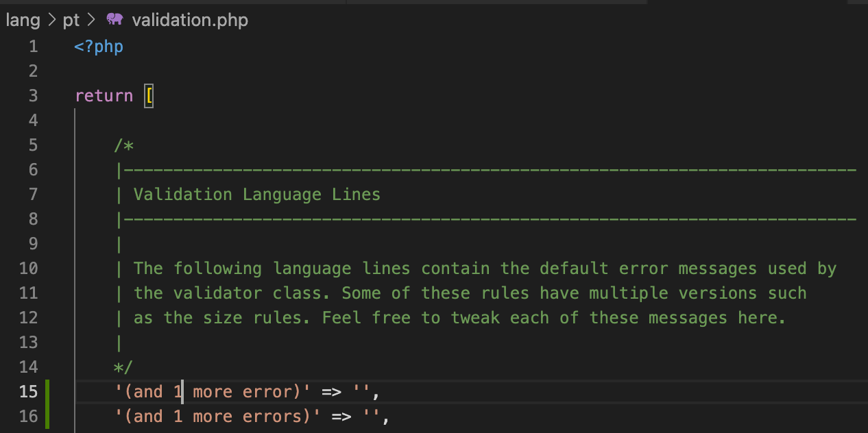
Task: Click line number 3 in gutter
Action: pyautogui.click(x=34, y=96)
